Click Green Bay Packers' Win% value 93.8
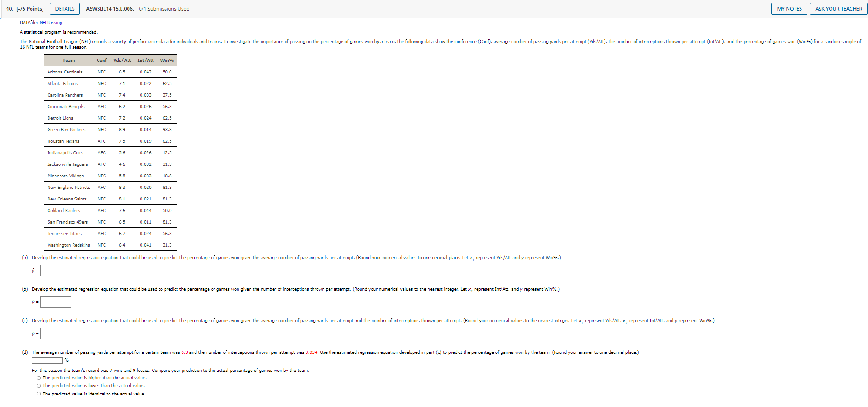This screenshot has width=868, height=407. point(167,130)
